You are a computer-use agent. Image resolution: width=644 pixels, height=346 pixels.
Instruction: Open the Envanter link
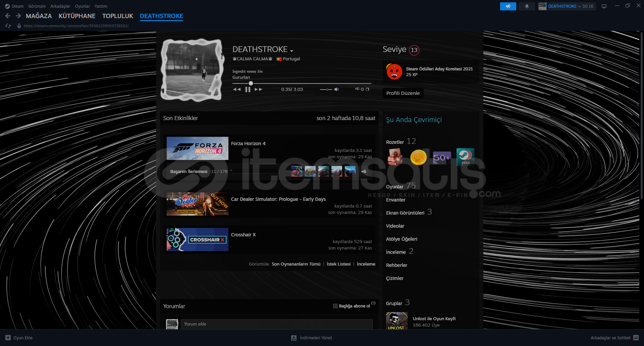[x=396, y=200]
